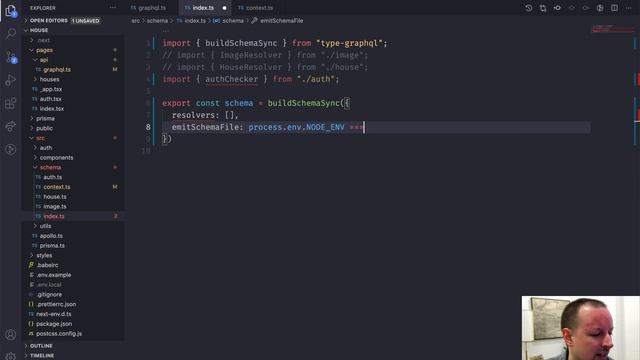The height and width of the screenshot is (360, 640).
Task: Open the Accounts menu icon
Action: [11, 335]
